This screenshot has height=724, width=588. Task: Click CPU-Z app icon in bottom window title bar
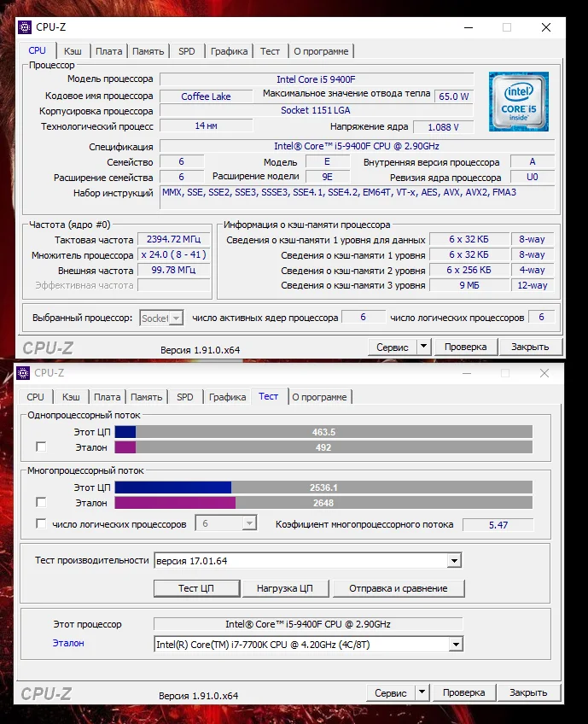tap(23, 372)
